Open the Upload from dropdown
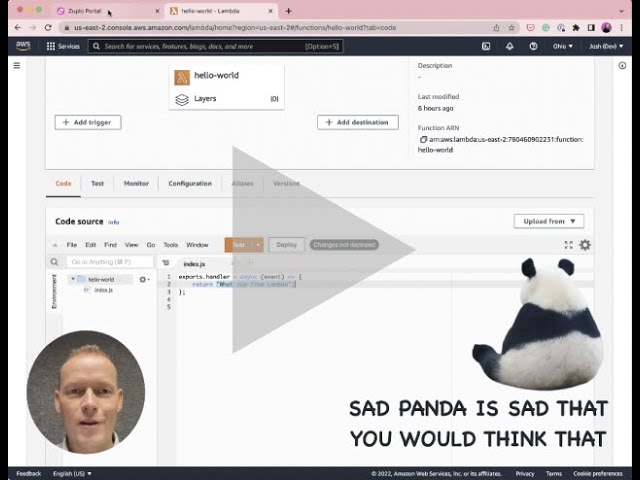 (549, 221)
